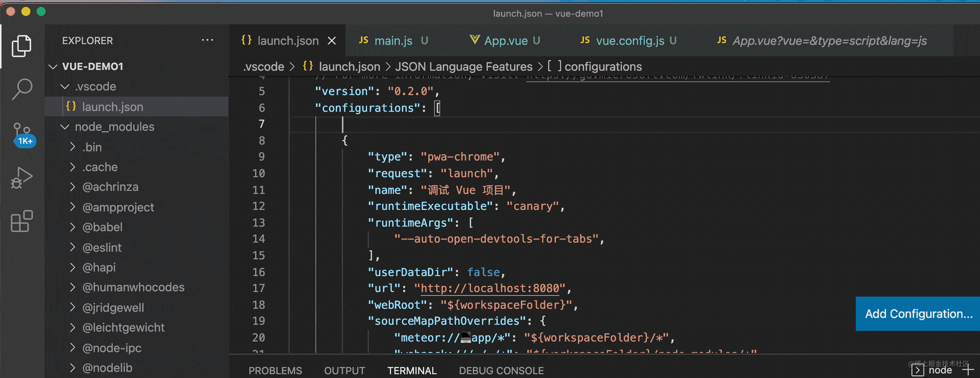Click the Add Configuration button

[918, 314]
